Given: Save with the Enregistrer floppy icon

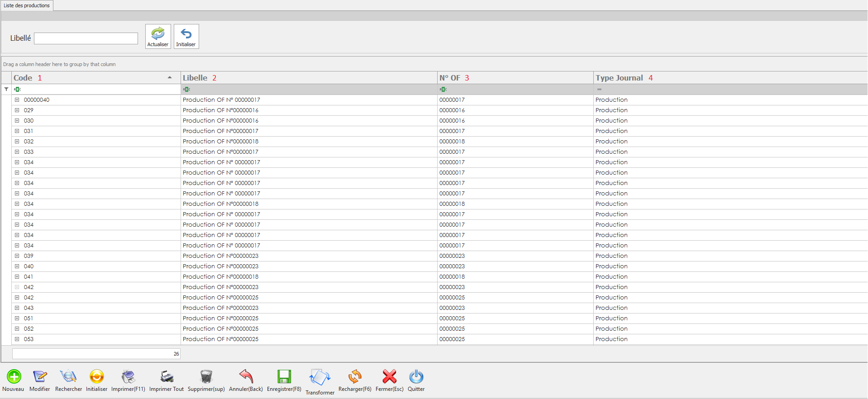Looking at the screenshot, I should click(284, 376).
